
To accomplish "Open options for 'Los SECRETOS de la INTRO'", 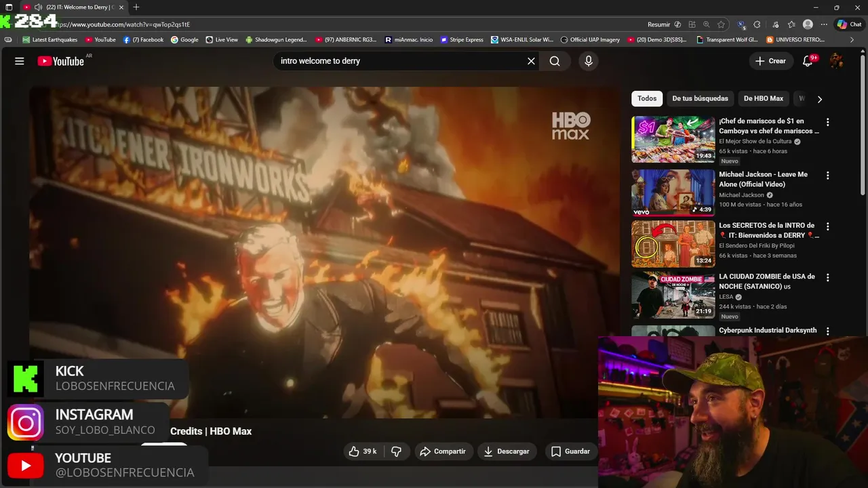I will point(827,226).
